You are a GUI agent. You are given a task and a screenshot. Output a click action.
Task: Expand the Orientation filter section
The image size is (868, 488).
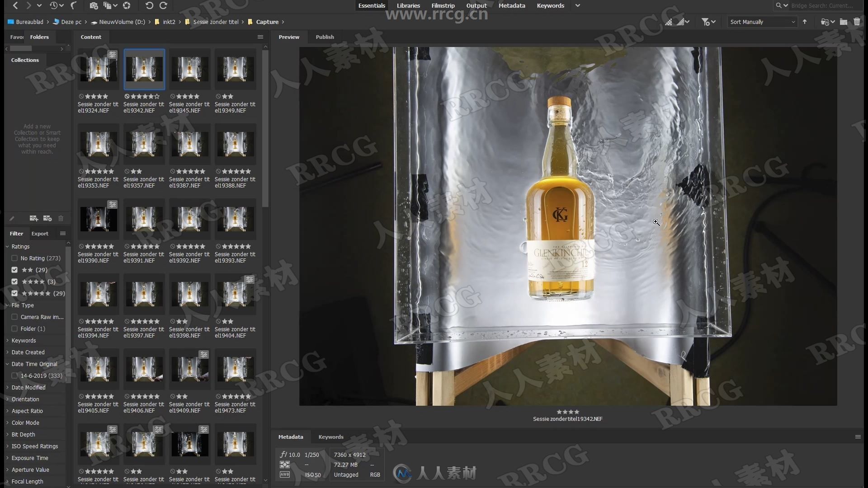(7, 399)
